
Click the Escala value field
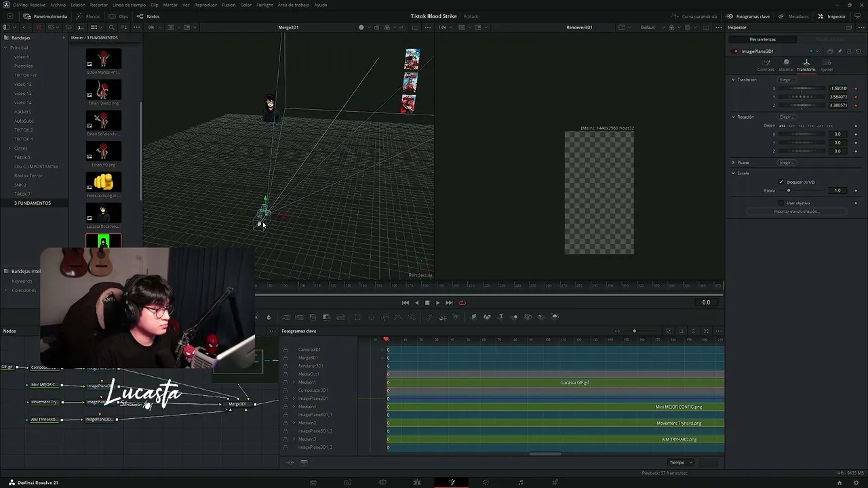click(x=838, y=190)
